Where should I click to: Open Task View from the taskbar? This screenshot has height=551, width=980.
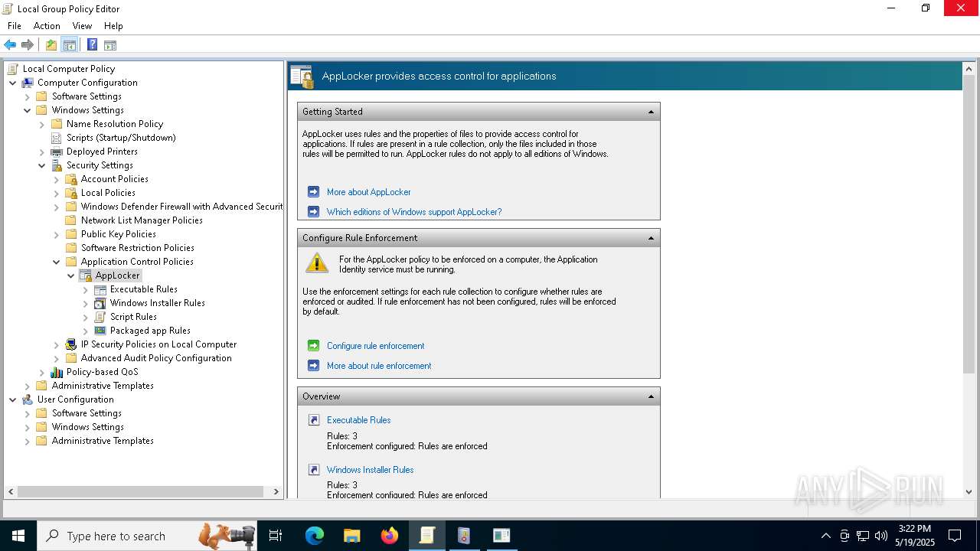click(x=276, y=536)
